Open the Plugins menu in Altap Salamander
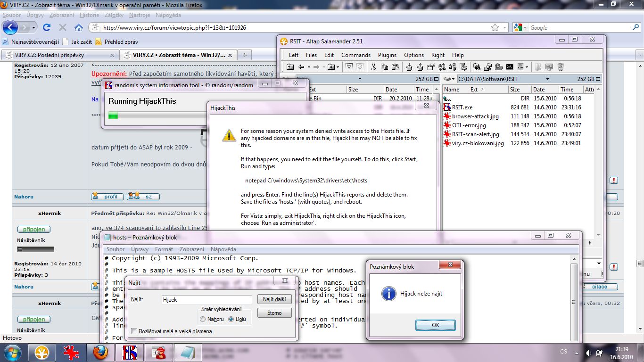 point(387,55)
